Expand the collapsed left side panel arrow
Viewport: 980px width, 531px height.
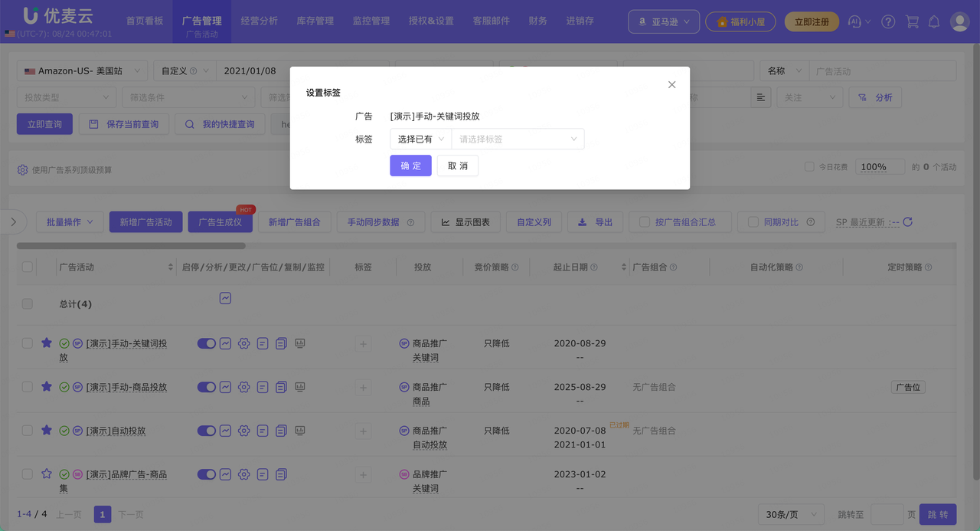click(x=12, y=222)
